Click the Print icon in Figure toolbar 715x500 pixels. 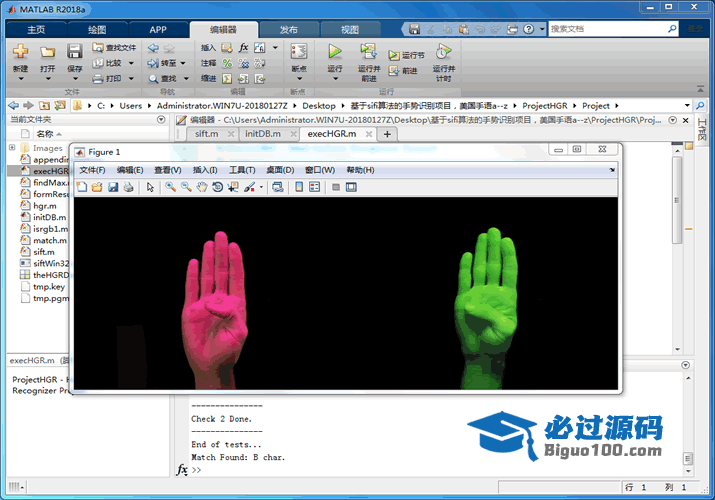pos(128,187)
